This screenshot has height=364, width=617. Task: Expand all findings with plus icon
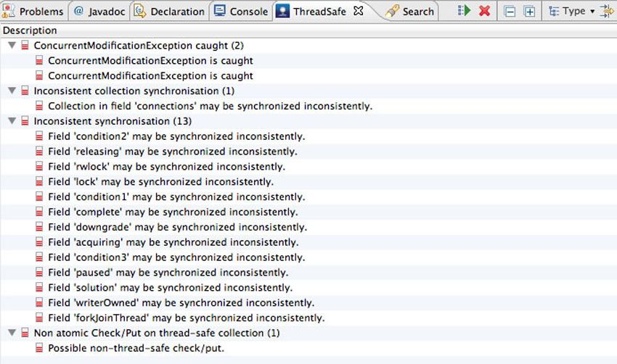(530, 12)
